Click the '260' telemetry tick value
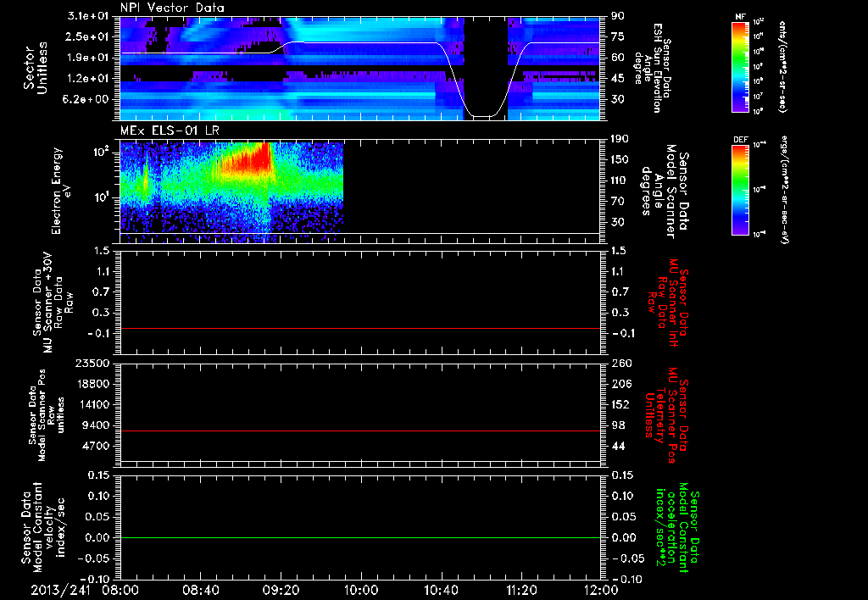This screenshot has height=600, width=868. tap(620, 363)
